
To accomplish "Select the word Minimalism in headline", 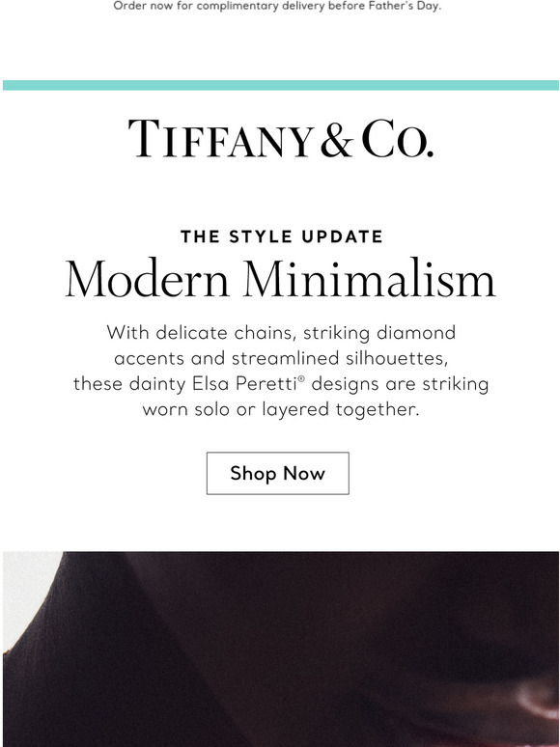I will (x=370, y=279).
